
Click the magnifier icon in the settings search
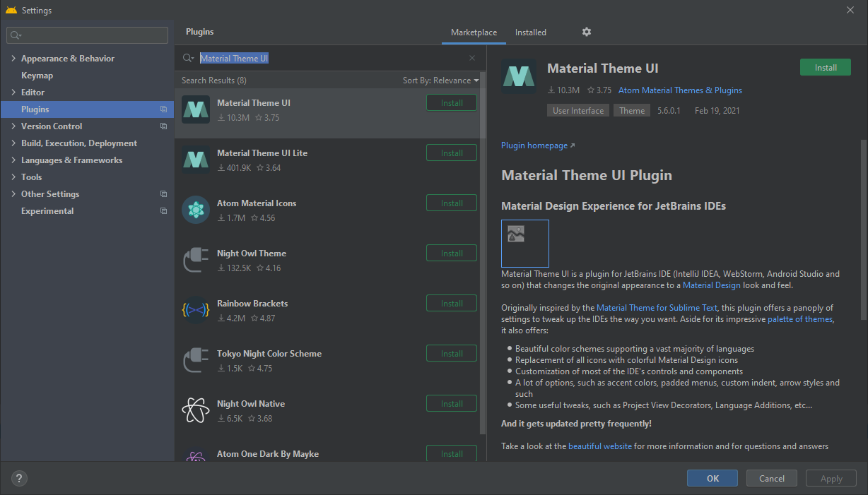point(16,35)
